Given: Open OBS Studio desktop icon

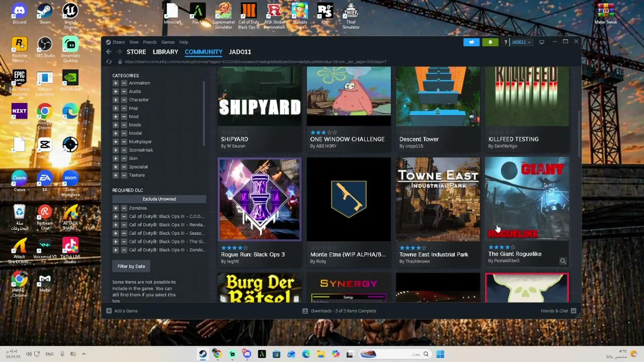Looking at the screenshot, I should tap(45, 47).
